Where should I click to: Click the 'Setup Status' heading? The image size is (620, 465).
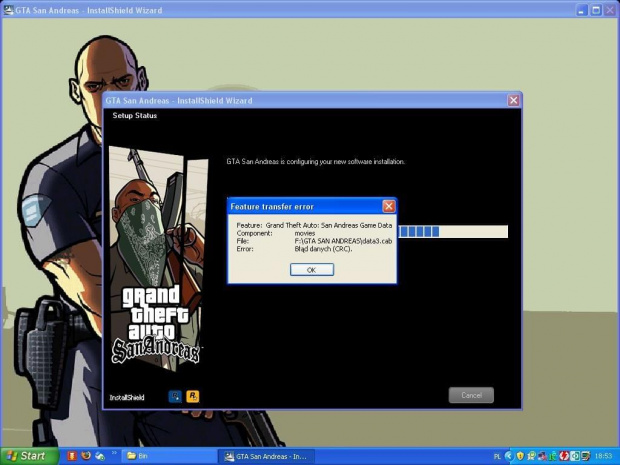pos(134,115)
